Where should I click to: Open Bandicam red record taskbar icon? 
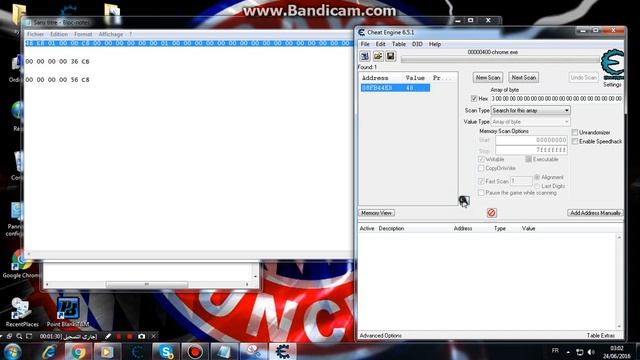(x=195, y=351)
